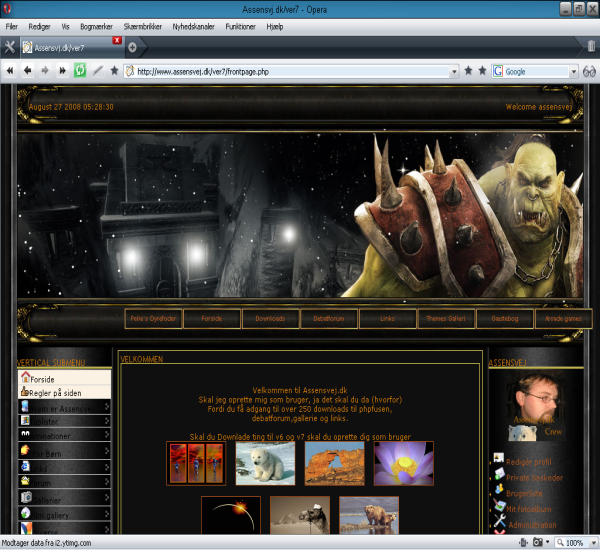
Task: Click the Links nav bar button
Action: tap(387, 318)
